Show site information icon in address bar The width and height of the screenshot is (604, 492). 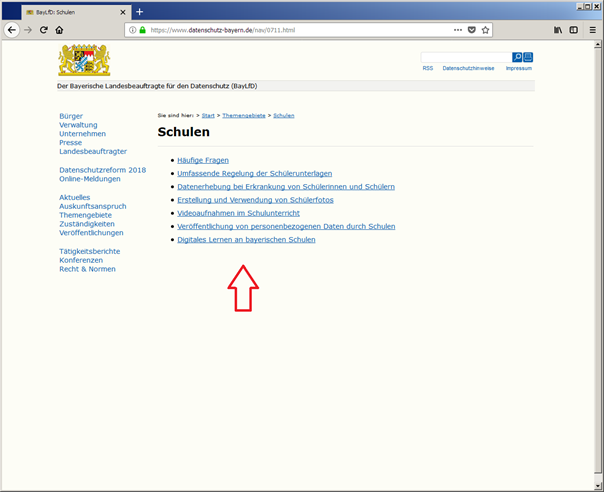[x=133, y=30]
